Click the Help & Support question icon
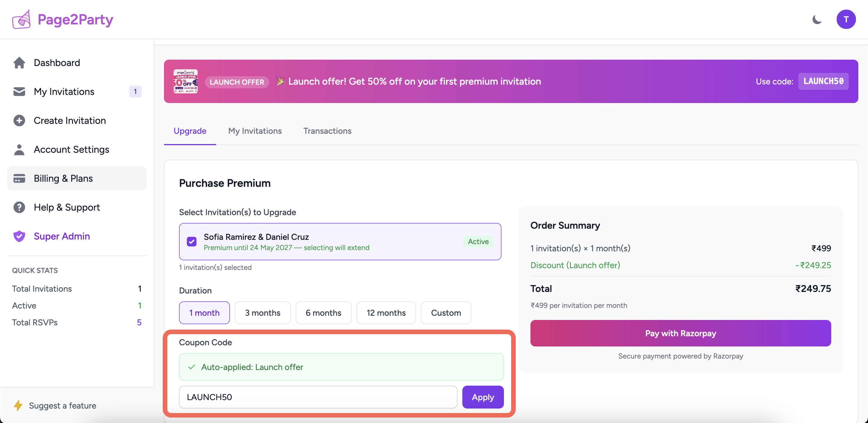The width and height of the screenshot is (868, 423). 19,208
